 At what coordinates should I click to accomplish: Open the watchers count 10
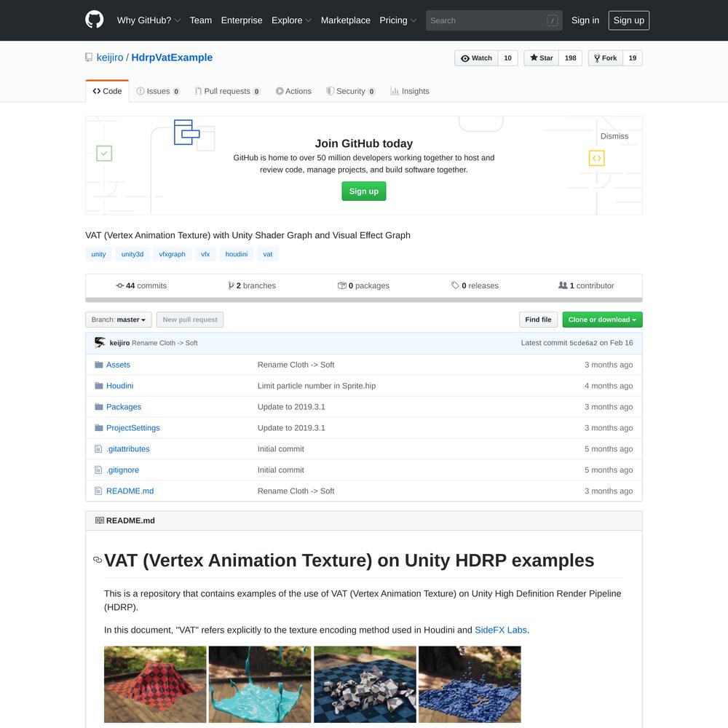(x=508, y=58)
